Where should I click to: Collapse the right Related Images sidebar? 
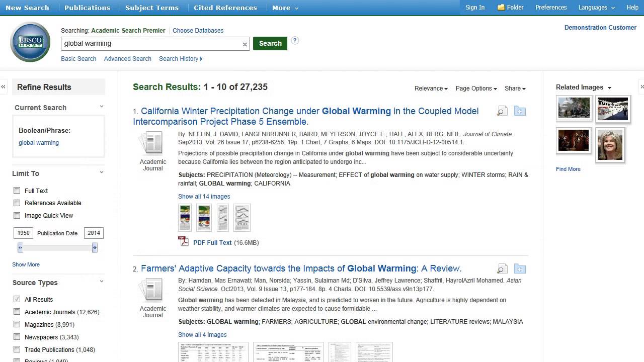[x=641, y=87]
